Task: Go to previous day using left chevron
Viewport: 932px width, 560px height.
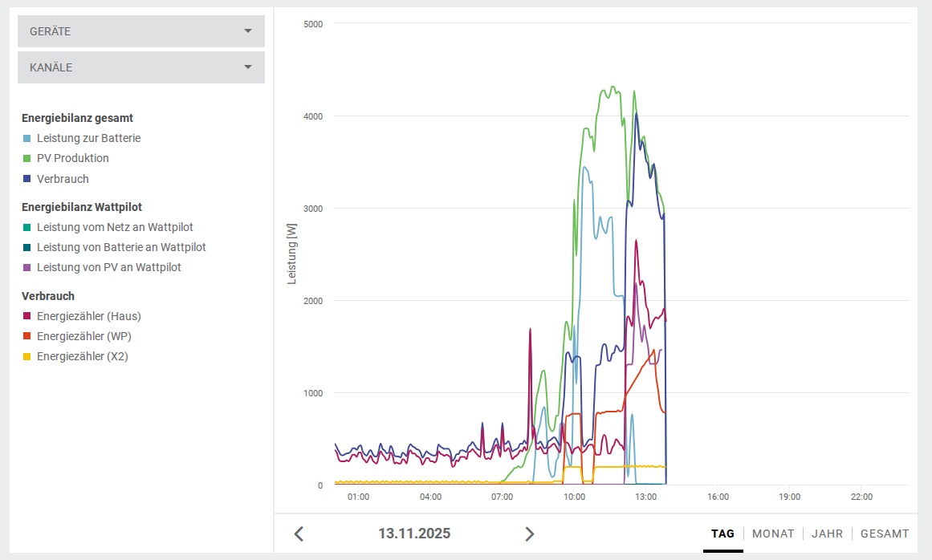Action: [x=299, y=534]
